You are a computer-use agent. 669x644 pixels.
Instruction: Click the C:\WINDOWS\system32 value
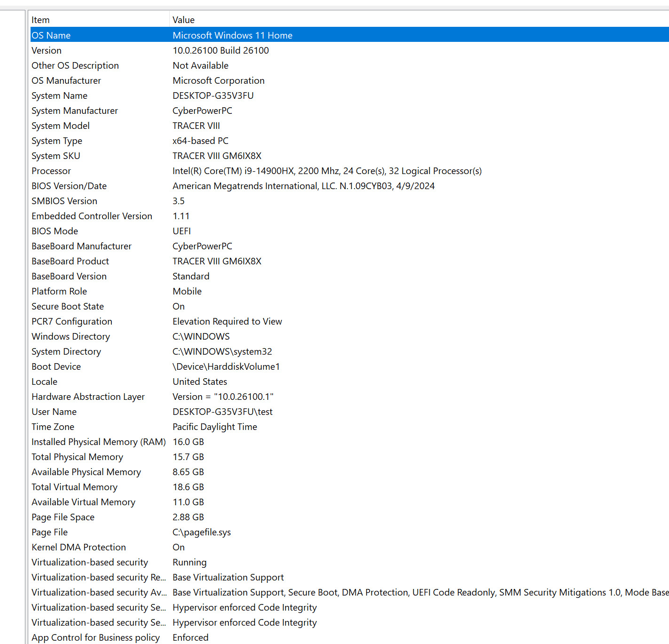[222, 351]
